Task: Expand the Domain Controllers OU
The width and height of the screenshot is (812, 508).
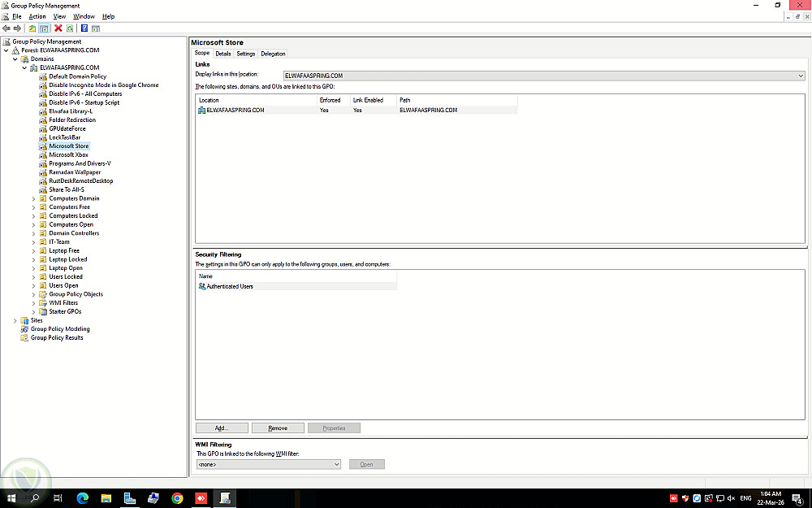Action: [x=33, y=233]
